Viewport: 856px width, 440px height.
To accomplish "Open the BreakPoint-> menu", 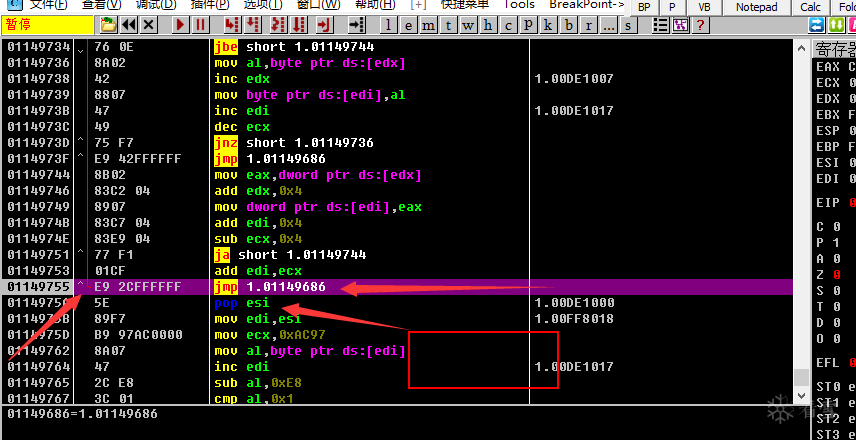I will (x=587, y=5).
